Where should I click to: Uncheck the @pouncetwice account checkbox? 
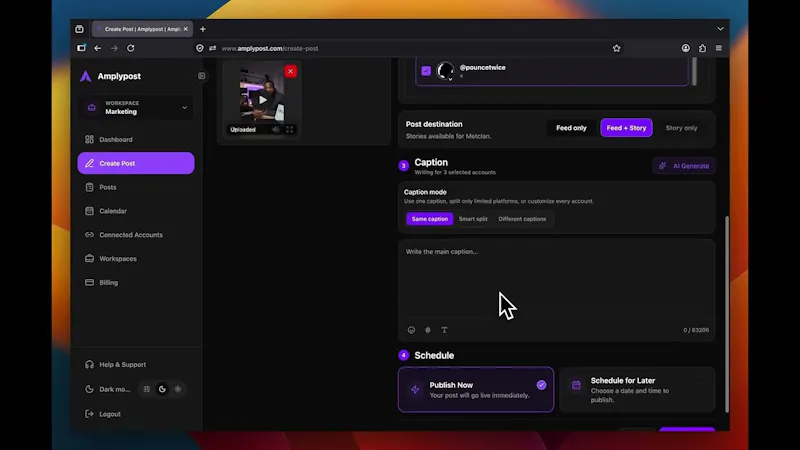[x=426, y=71]
